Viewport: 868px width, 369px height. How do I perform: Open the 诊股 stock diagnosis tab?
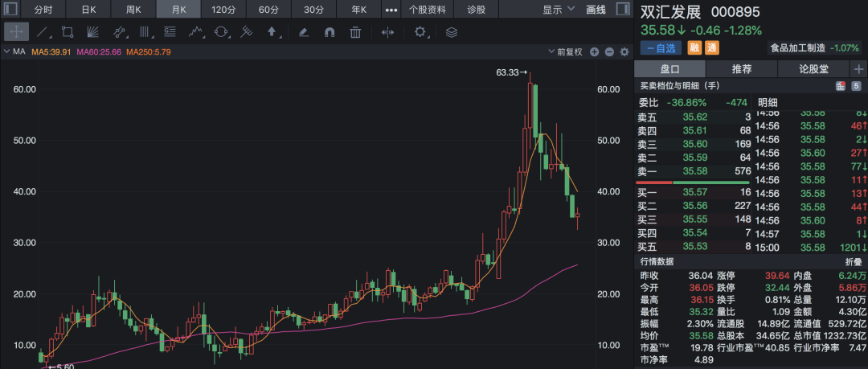coord(476,10)
